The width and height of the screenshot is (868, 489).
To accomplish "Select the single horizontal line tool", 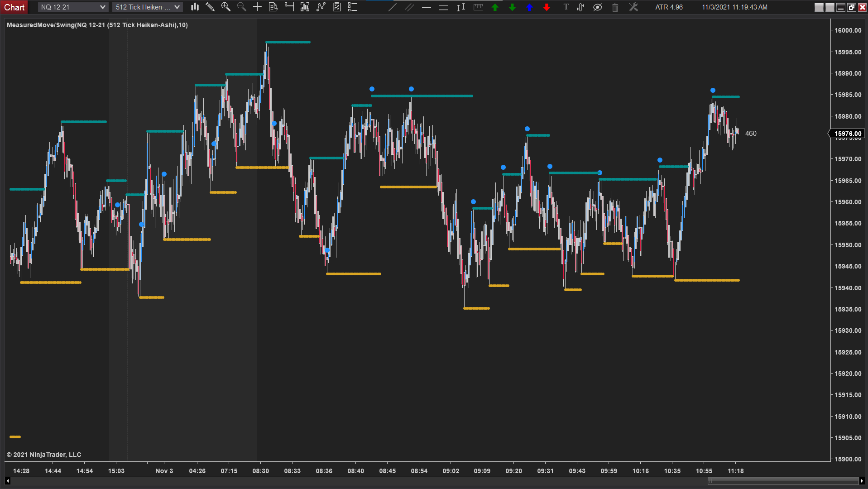I will point(427,7).
